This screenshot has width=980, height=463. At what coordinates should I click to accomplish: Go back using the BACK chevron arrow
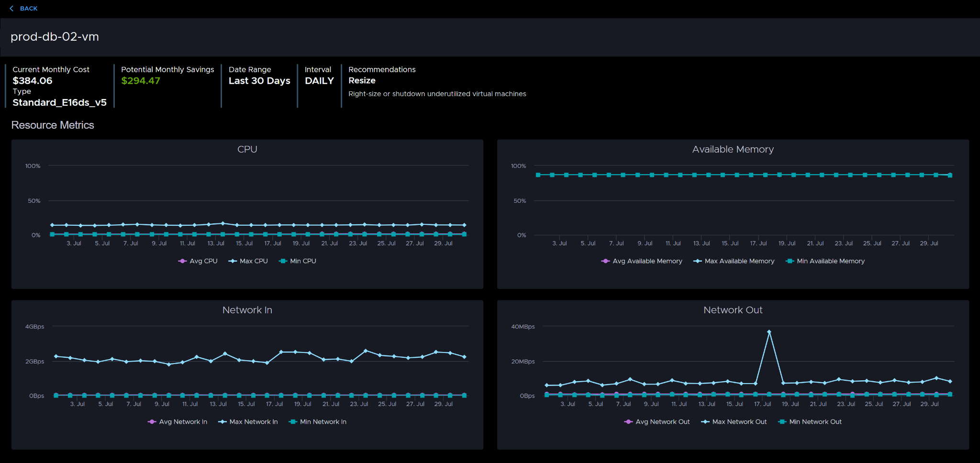coord(11,9)
